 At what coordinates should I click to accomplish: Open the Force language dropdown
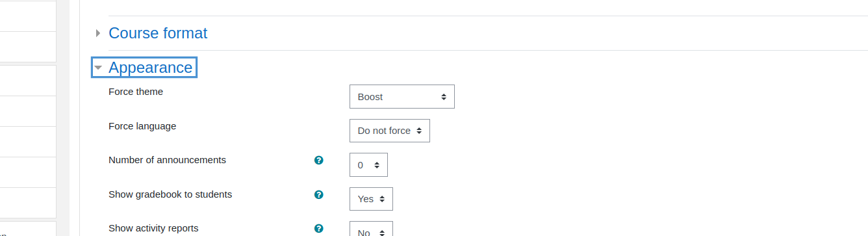(390, 131)
